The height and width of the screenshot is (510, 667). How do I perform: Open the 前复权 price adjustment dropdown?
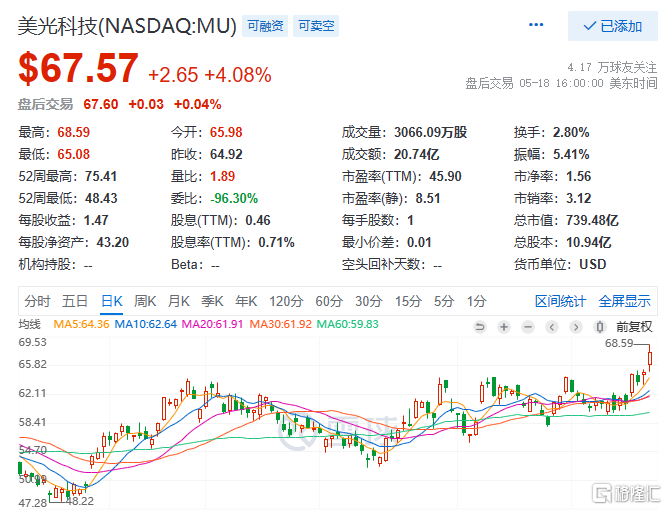(x=633, y=326)
